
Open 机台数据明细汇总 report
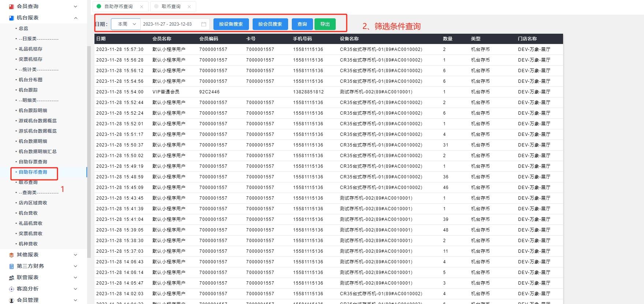38,152
